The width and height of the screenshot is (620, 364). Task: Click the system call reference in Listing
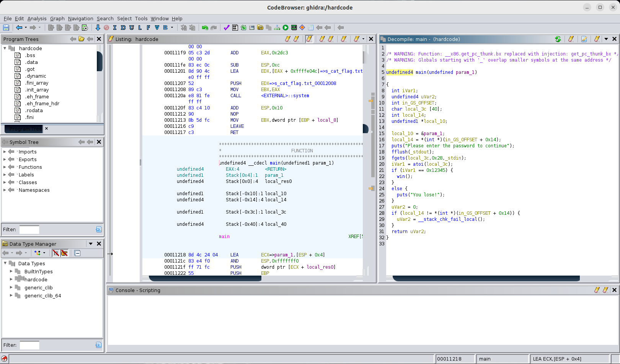pos(285,96)
